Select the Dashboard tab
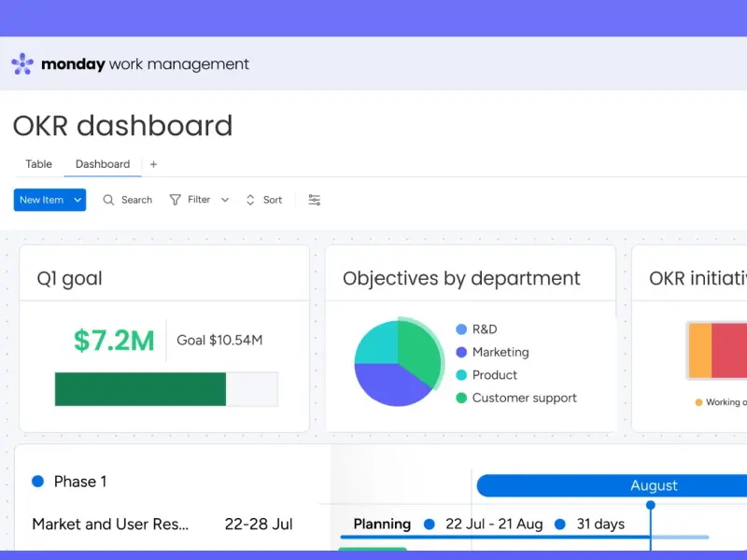Image resolution: width=747 pixels, height=560 pixels. (x=103, y=164)
